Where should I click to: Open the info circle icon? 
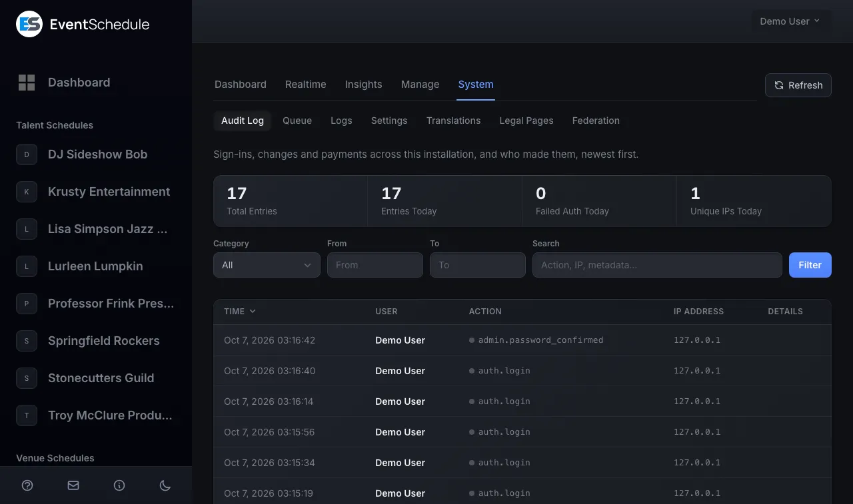119,485
